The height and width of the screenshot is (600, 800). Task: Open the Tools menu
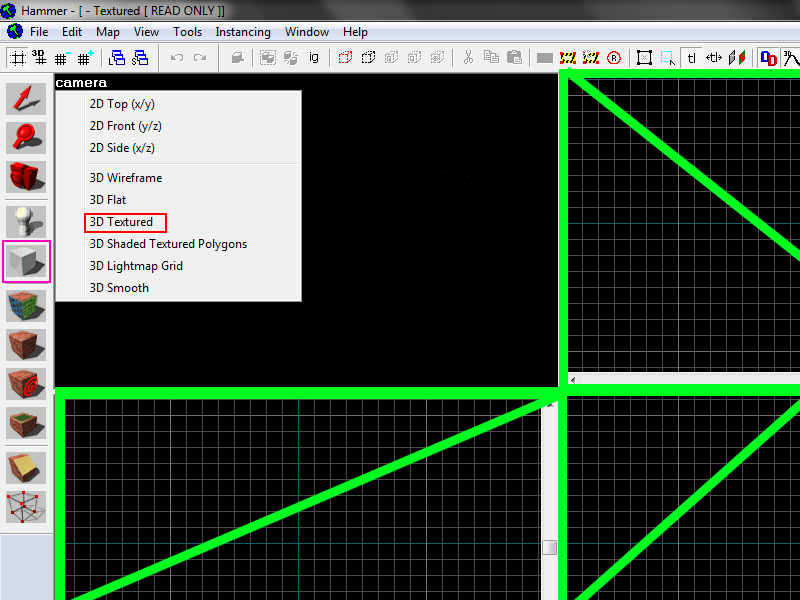(187, 32)
